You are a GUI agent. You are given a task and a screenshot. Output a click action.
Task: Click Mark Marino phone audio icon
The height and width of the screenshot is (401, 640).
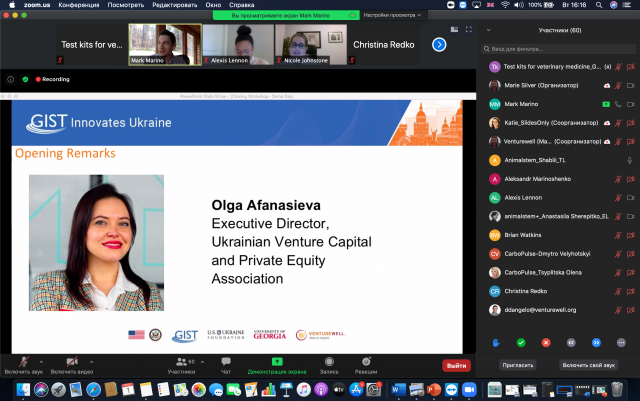point(618,105)
